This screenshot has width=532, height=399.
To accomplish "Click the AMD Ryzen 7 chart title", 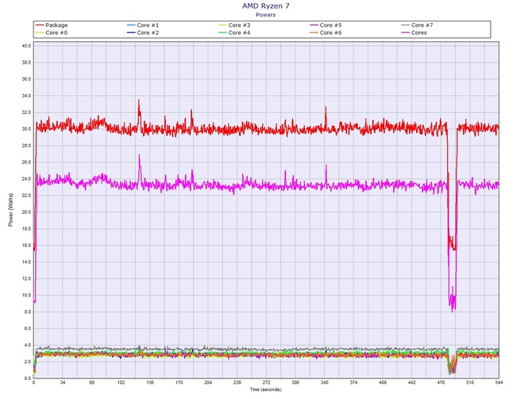I will pyautogui.click(x=266, y=6).
